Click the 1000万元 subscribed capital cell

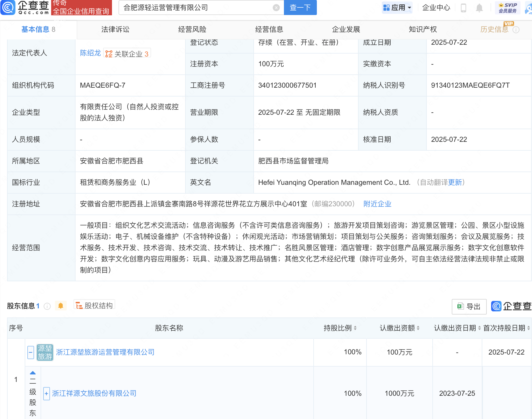pos(399,393)
